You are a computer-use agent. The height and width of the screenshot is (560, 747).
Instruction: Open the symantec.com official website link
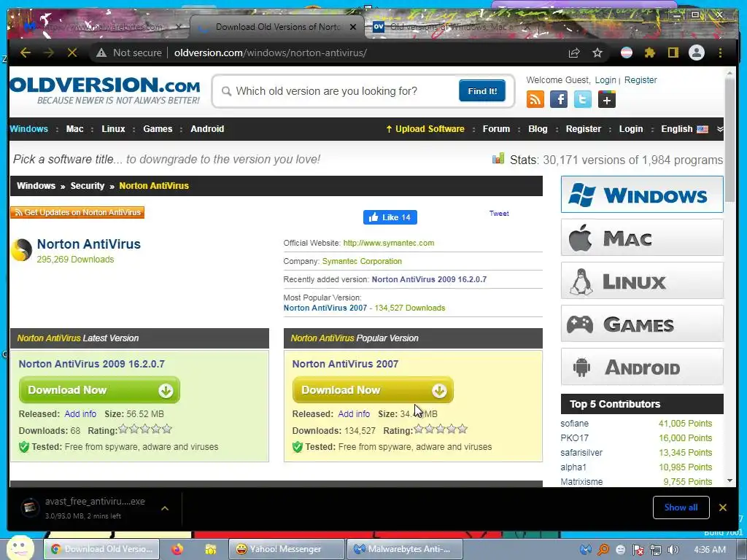click(x=388, y=243)
